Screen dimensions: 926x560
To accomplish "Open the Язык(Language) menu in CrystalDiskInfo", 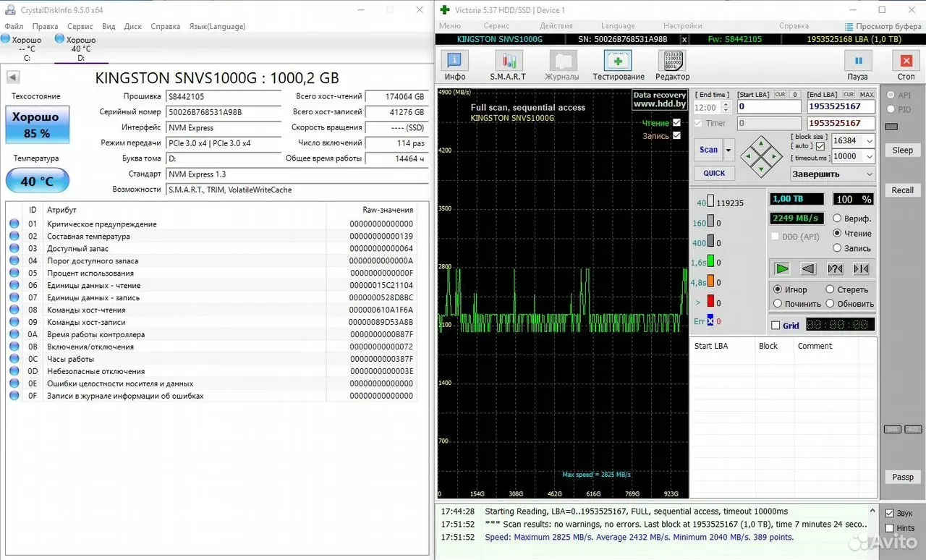I will (x=217, y=26).
